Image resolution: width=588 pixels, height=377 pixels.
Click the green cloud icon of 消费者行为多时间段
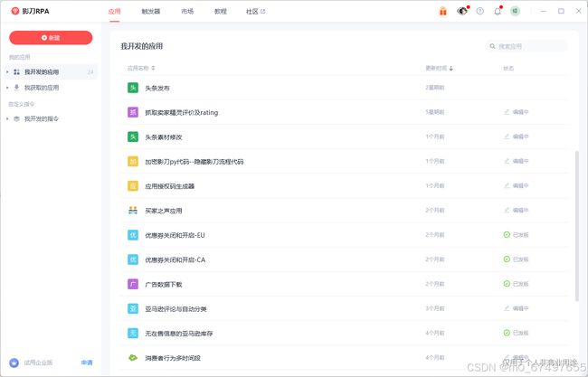tap(133, 357)
